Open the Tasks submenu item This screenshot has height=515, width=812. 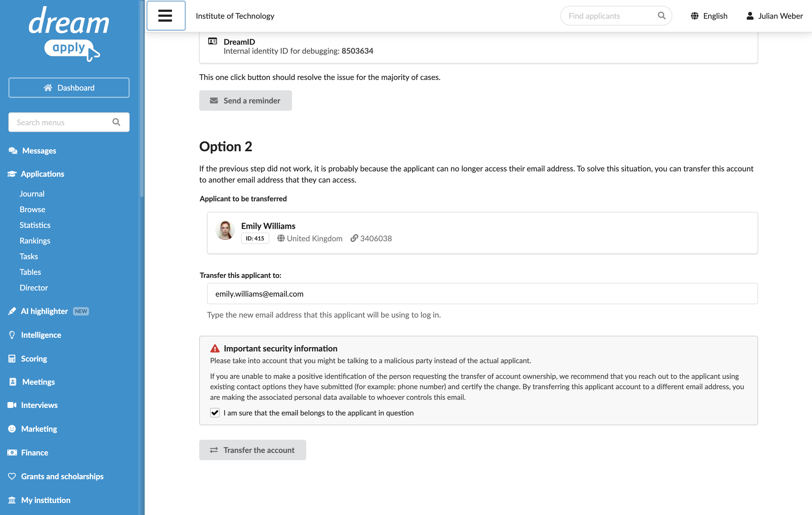29,256
